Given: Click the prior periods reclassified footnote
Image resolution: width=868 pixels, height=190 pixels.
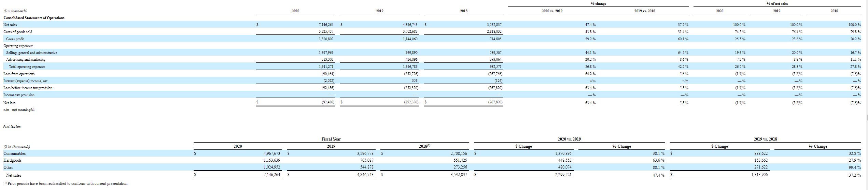Looking at the screenshot, I should (66, 184).
